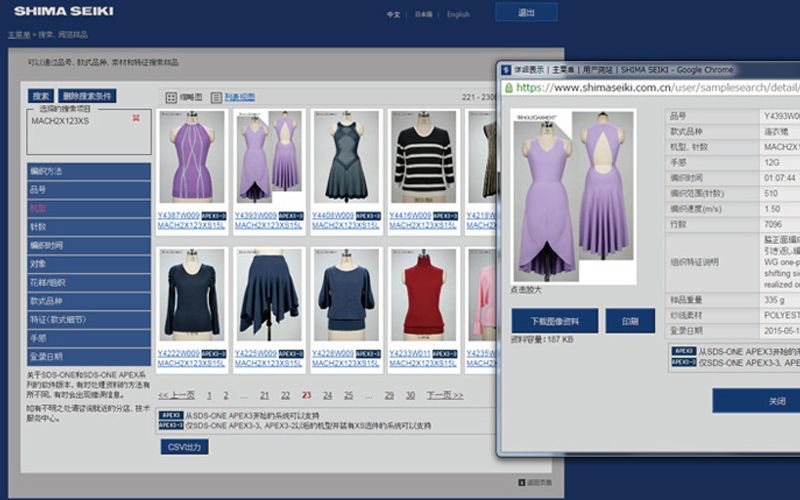Click the lilac dress thumbnail Y4393W009

[x=269, y=157]
